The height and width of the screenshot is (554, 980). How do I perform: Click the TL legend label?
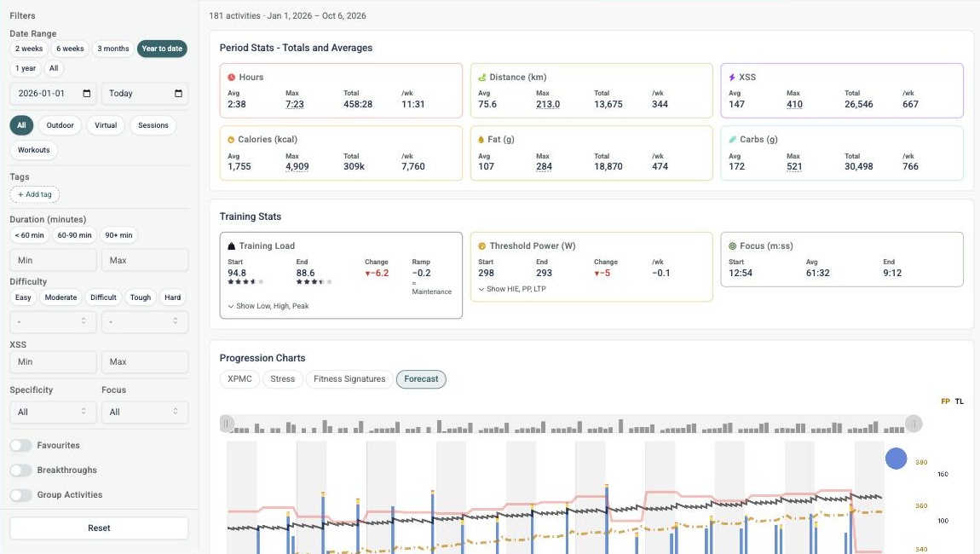point(960,401)
